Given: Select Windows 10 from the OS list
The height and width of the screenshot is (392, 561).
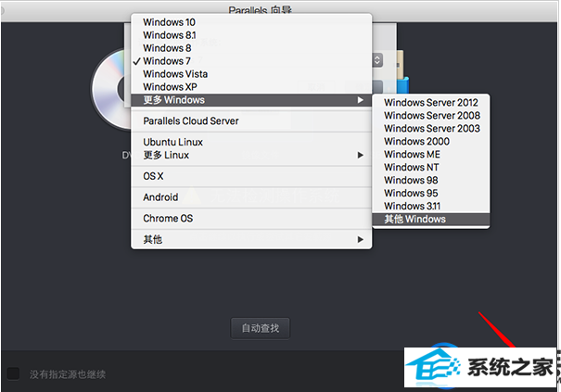Looking at the screenshot, I should pos(251,22).
